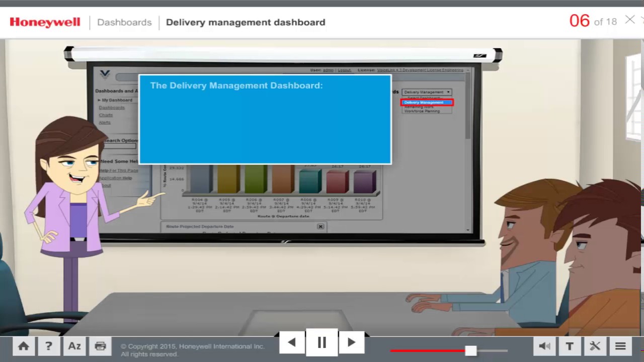Adjust the red playback progress slider
644x362 pixels.
tap(470, 350)
